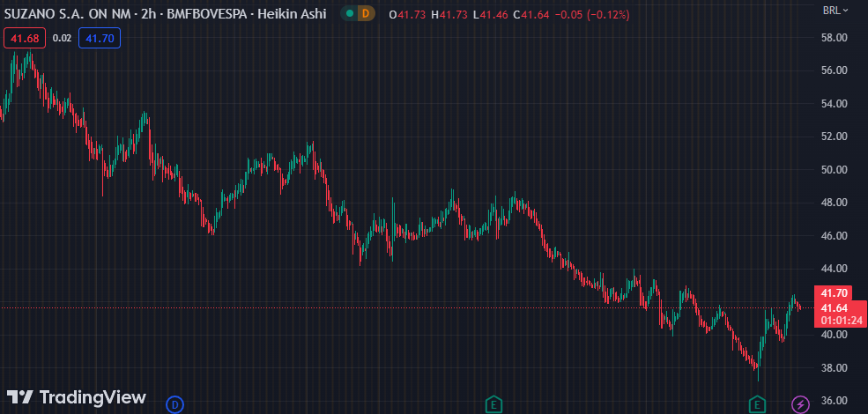Open the blue dividend D marker
868x414 pixels.
[175, 404]
